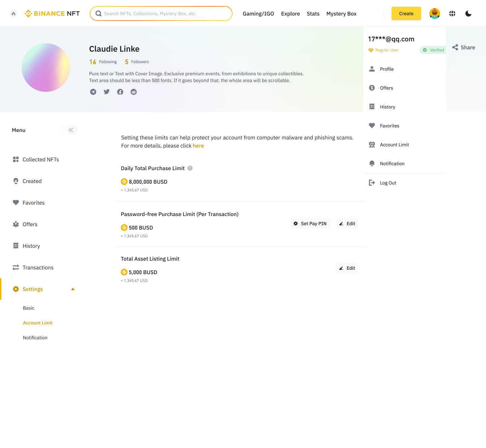Click the Share icon button
Image resolution: width=486 pixels, height=448 pixels.
(x=463, y=47)
